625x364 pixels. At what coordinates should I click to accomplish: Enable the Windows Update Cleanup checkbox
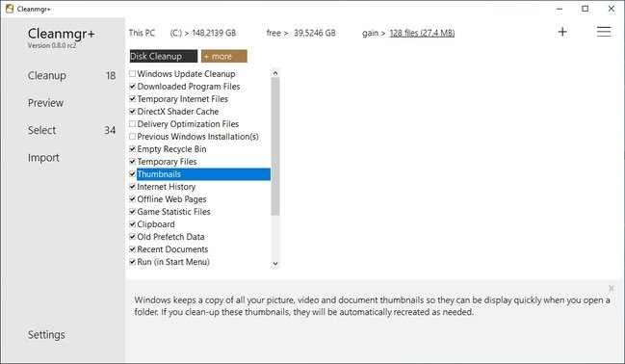pos(132,74)
